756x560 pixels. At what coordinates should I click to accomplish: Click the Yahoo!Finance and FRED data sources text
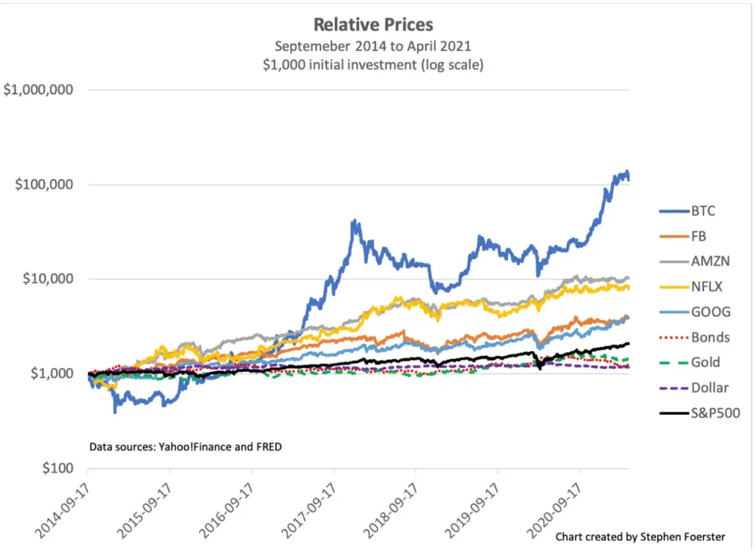click(185, 447)
